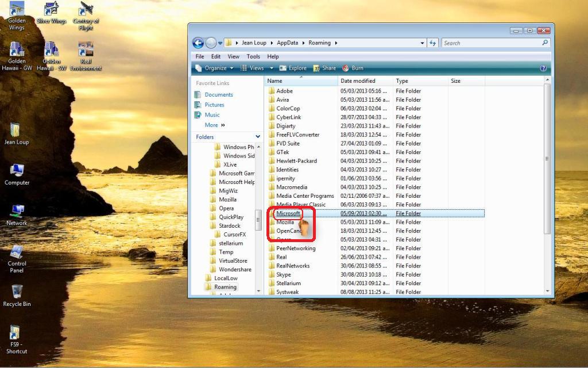This screenshot has height=368, width=588.
Task: Open the Edit menu
Action: click(216, 56)
